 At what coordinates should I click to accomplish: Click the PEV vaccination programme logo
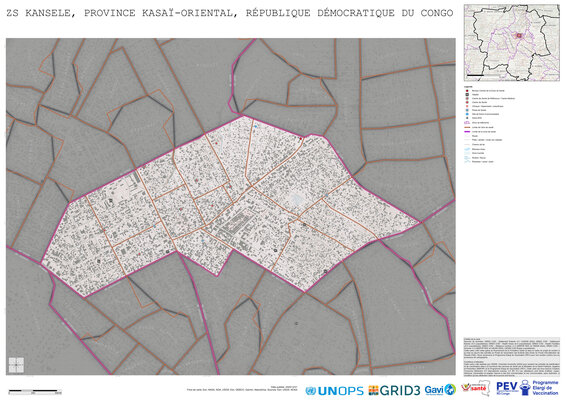[x=527, y=388]
